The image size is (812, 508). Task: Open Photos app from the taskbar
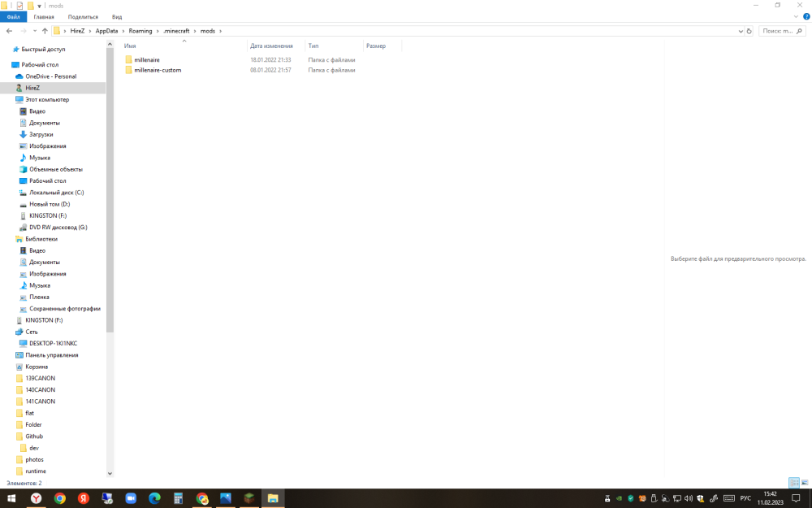pyautogui.click(x=226, y=499)
